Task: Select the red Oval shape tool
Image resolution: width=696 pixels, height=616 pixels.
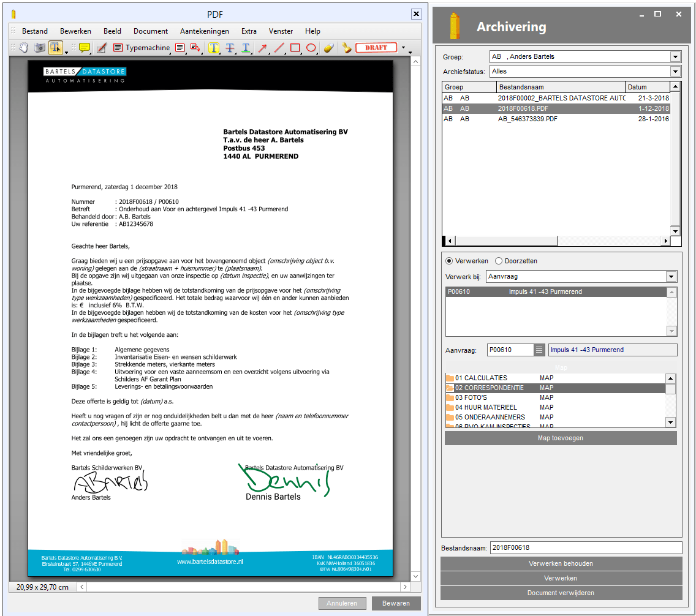Action: pyautogui.click(x=311, y=47)
